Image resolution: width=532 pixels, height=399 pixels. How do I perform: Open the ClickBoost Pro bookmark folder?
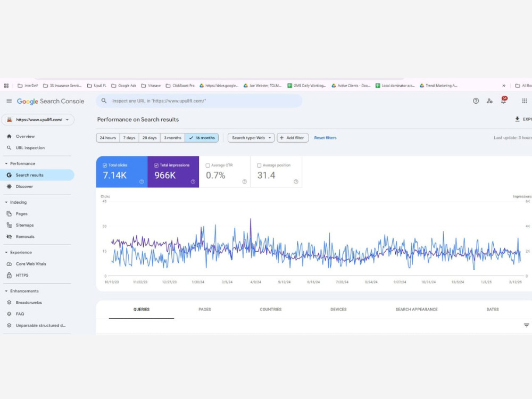pyautogui.click(x=180, y=86)
